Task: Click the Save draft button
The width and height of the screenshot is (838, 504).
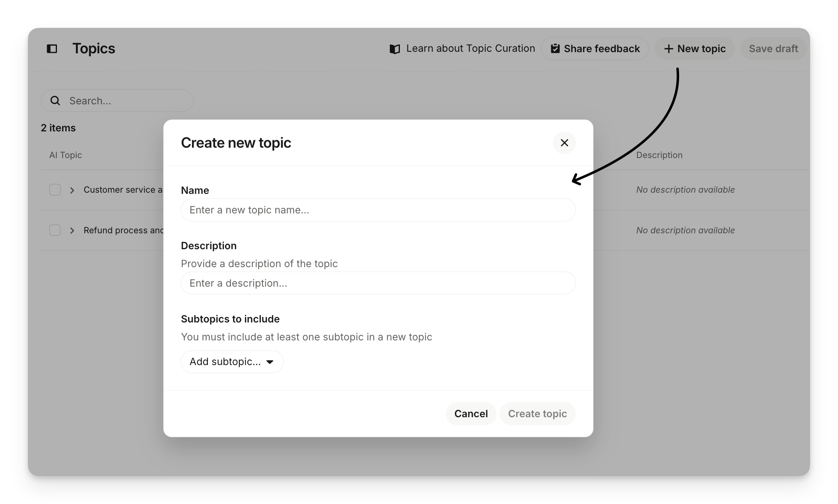Action: click(x=773, y=49)
